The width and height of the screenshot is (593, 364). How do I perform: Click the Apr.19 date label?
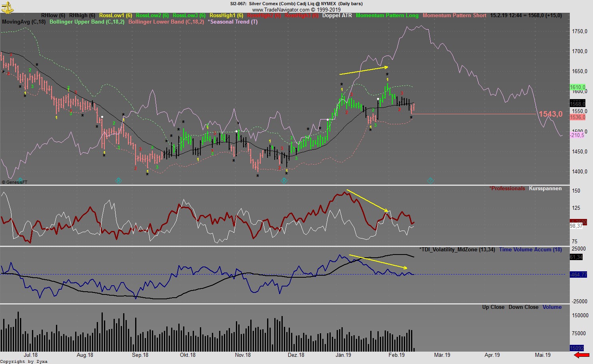[492, 355]
